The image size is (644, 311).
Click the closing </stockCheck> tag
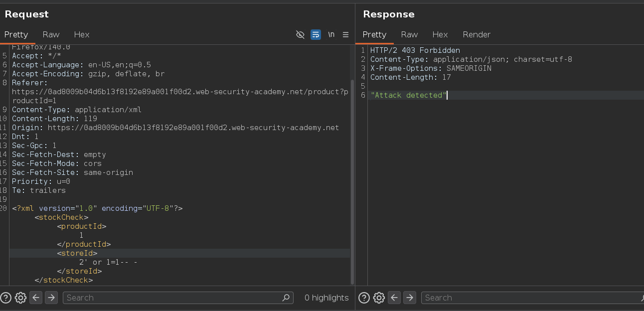(x=64, y=280)
